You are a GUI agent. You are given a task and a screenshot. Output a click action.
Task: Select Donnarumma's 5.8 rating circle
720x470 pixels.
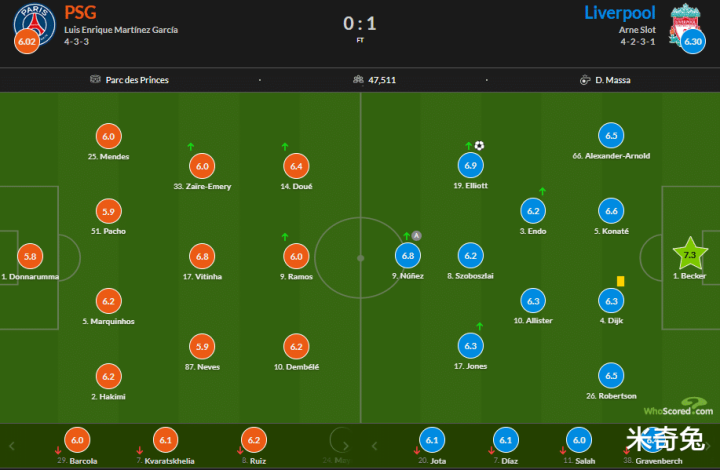(x=31, y=255)
